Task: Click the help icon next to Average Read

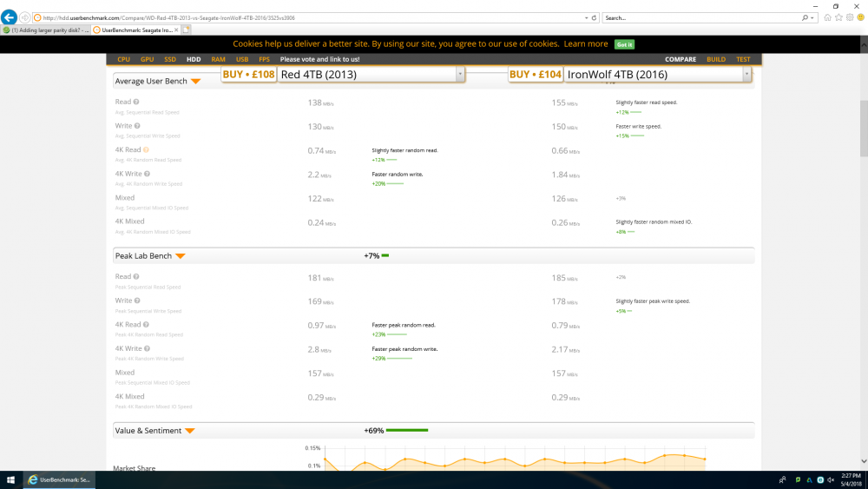Action: point(136,102)
